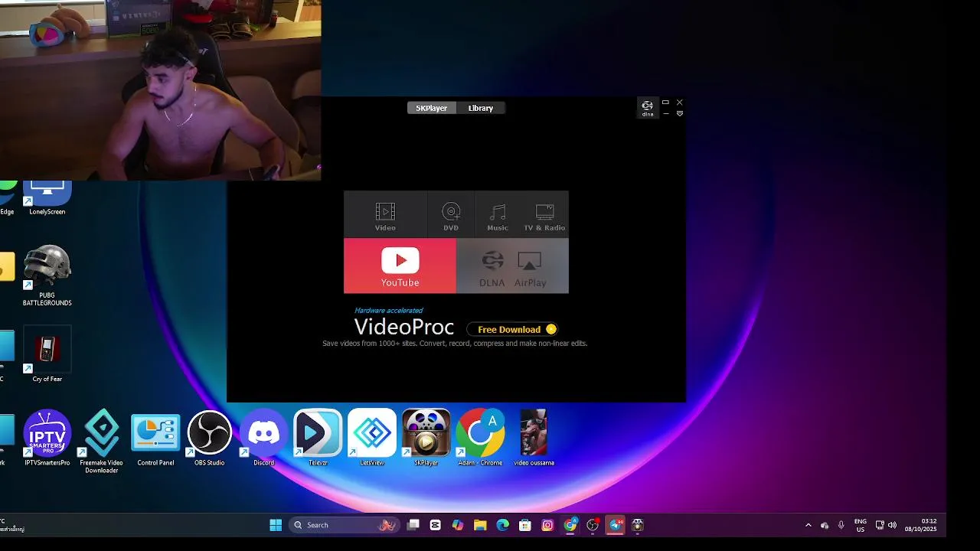Open the Video file tile in 5KPlayer
Viewport: 980px width, 551px height.
point(385,214)
